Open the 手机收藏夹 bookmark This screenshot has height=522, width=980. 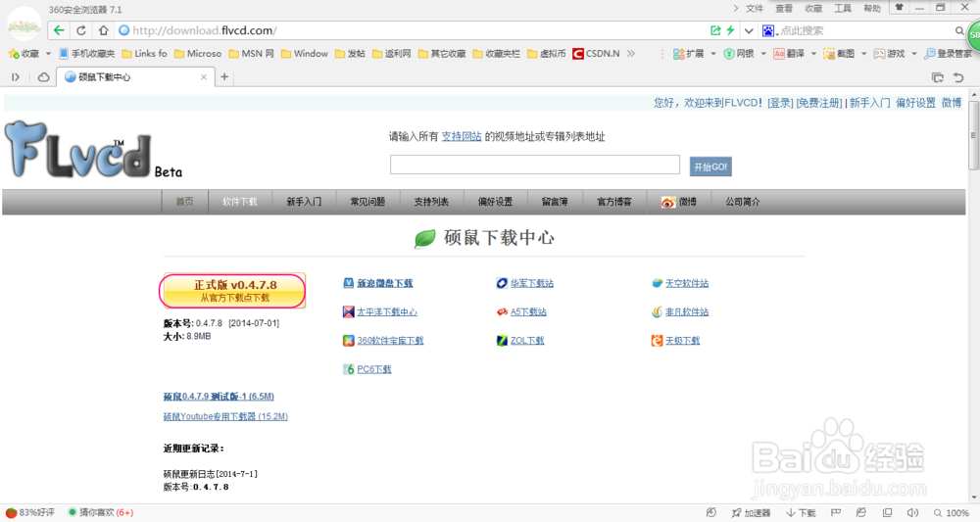pos(87,54)
